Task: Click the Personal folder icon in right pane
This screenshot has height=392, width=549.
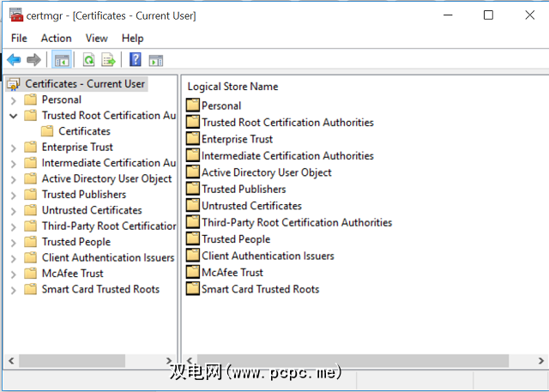Action: 192,105
